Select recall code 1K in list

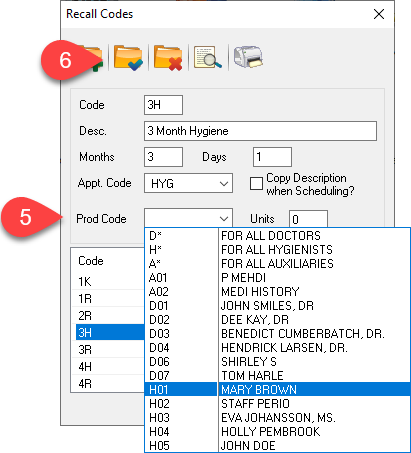(108, 282)
